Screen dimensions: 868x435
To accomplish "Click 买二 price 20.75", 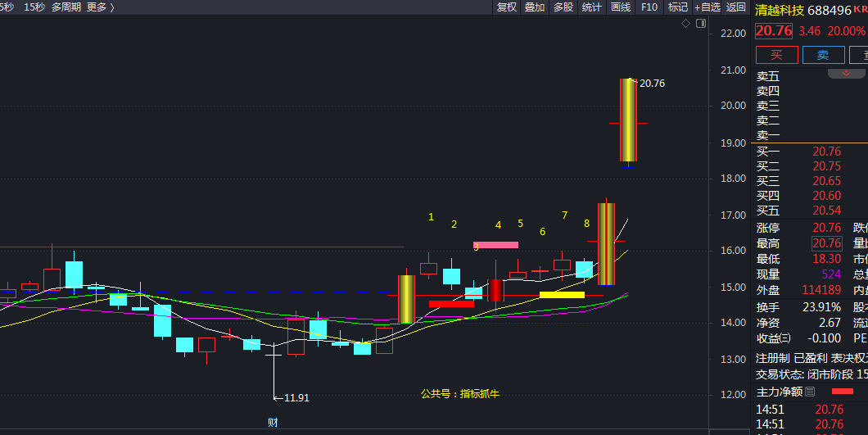I will [x=826, y=166].
